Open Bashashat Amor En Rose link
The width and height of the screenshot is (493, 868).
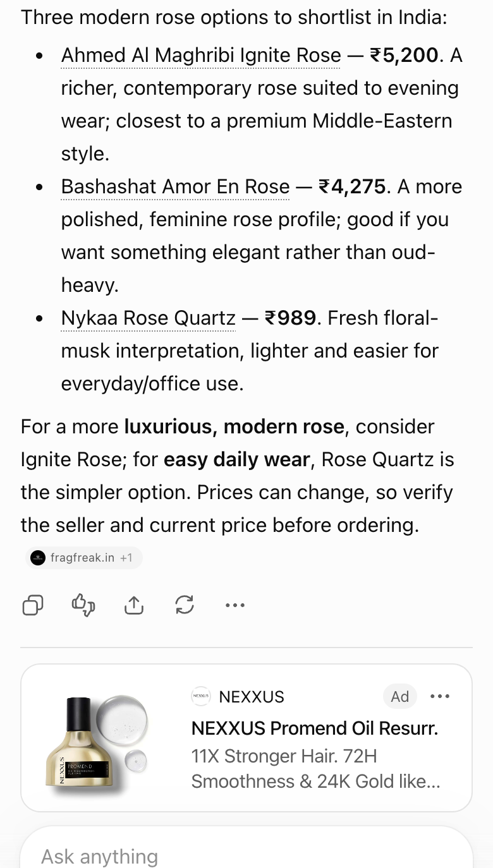175,187
